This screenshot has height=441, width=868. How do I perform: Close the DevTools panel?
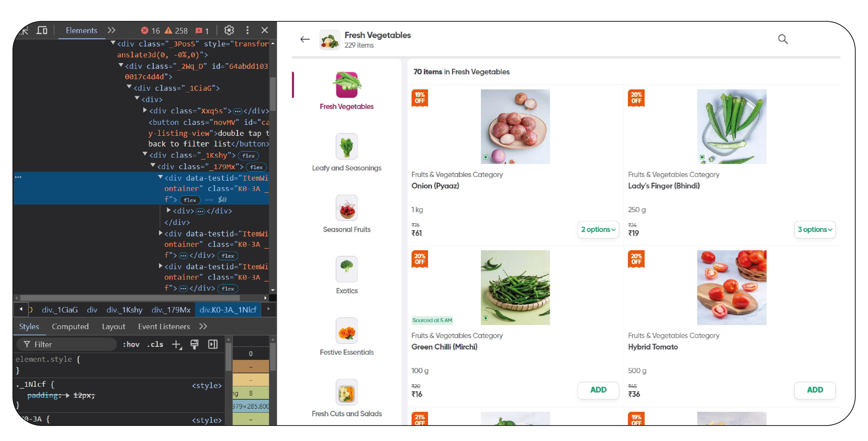point(265,30)
